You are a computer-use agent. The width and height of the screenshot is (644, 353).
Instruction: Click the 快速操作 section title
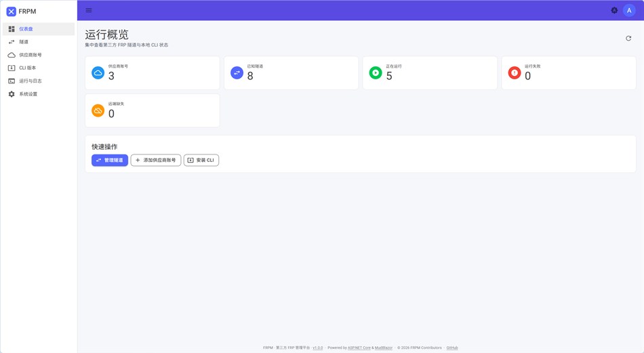tap(104, 146)
